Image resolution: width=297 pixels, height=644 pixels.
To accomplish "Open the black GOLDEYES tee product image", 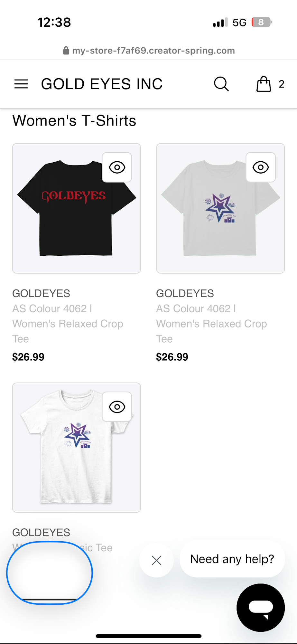I will [x=76, y=208].
